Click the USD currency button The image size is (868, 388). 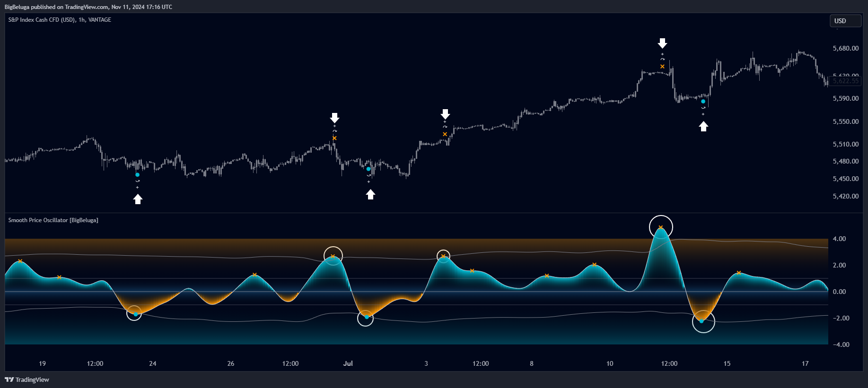pyautogui.click(x=845, y=21)
